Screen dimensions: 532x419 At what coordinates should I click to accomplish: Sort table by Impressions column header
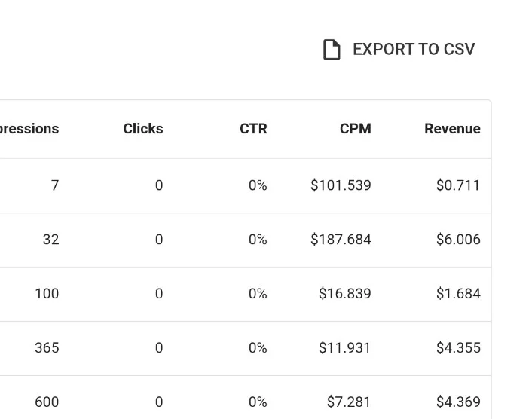tap(29, 129)
